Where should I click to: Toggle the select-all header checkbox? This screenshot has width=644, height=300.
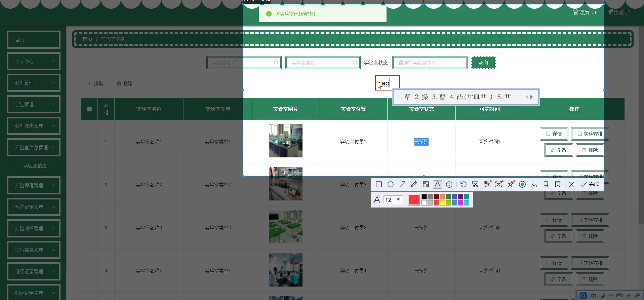point(89,109)
